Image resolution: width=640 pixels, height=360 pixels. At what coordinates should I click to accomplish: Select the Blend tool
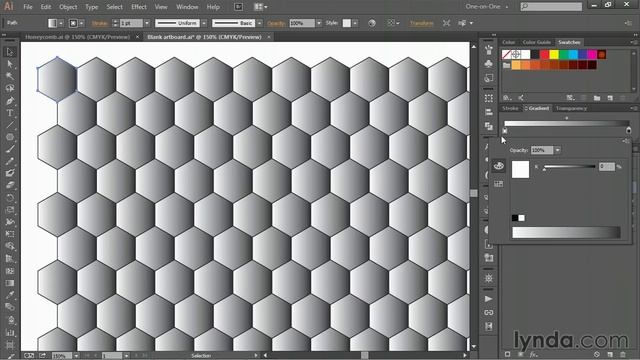click(10, 307)
